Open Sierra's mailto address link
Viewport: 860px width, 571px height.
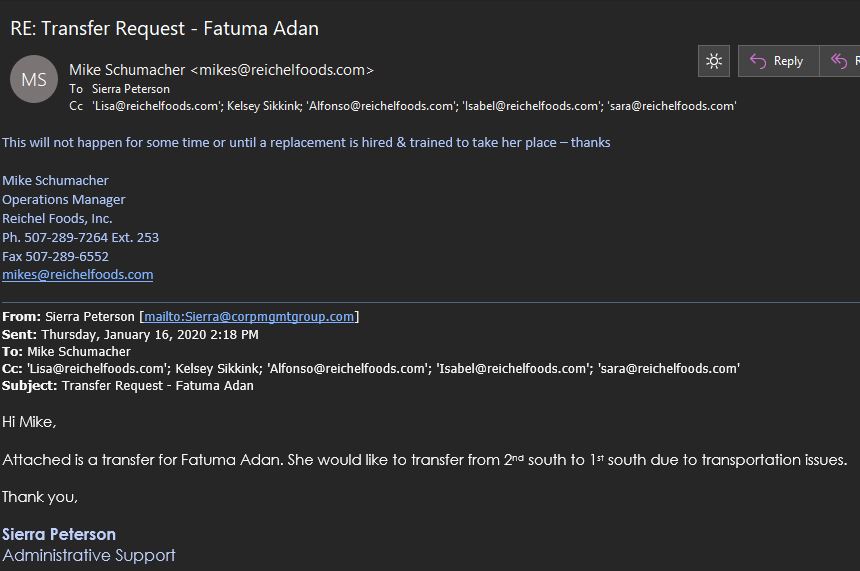tap(249, 316)
